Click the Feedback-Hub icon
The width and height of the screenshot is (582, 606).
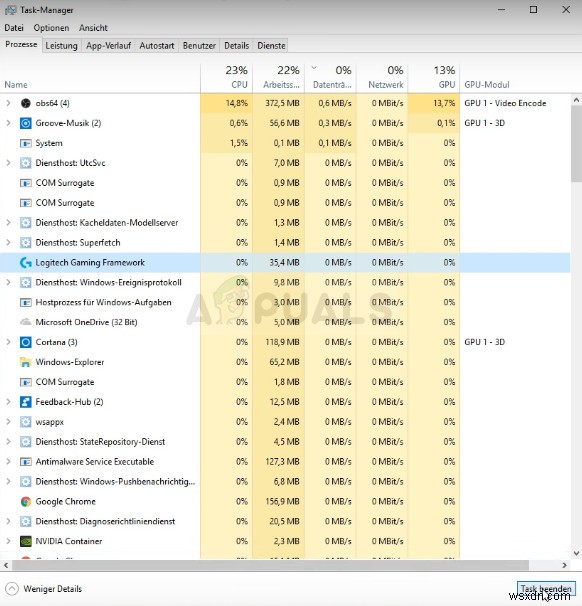pyautogui.click(x=26, y=402)
